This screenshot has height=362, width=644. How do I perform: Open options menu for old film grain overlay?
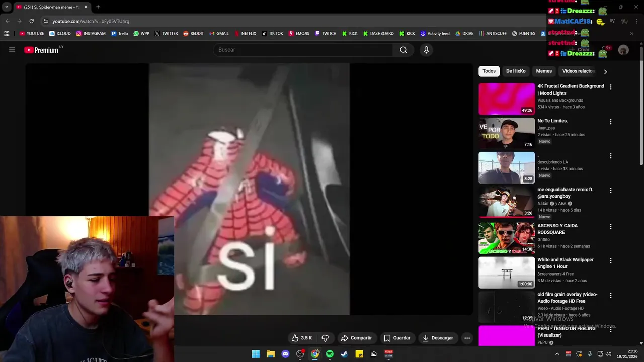tap(611, 296)
